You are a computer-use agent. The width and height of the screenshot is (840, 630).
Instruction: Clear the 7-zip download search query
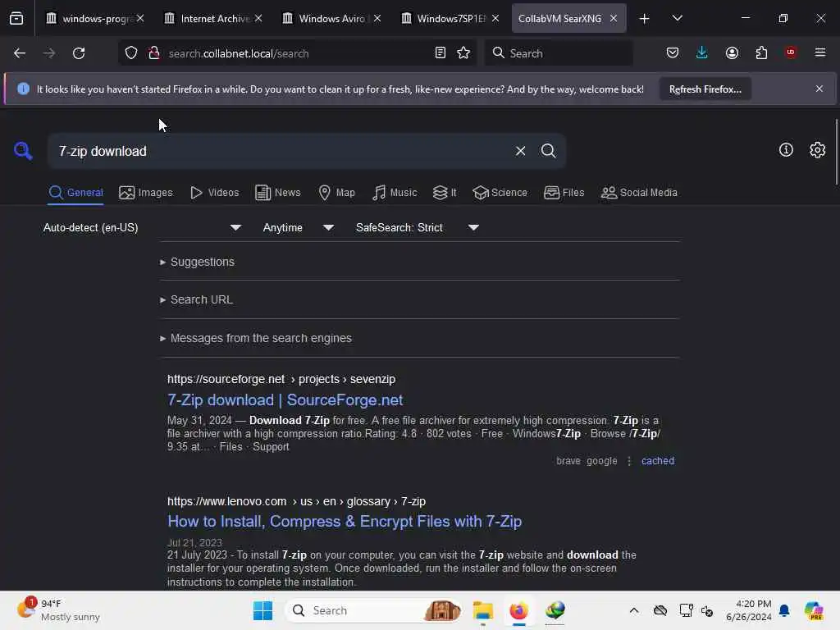520,151
